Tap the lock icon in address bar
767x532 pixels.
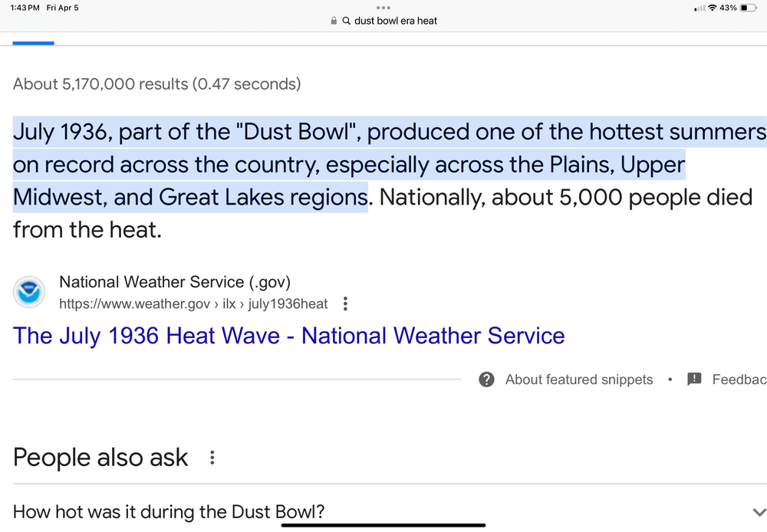334,21
